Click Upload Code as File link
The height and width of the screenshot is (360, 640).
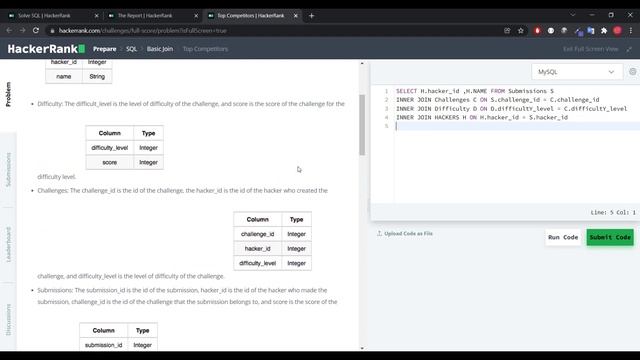coord(408,233)
